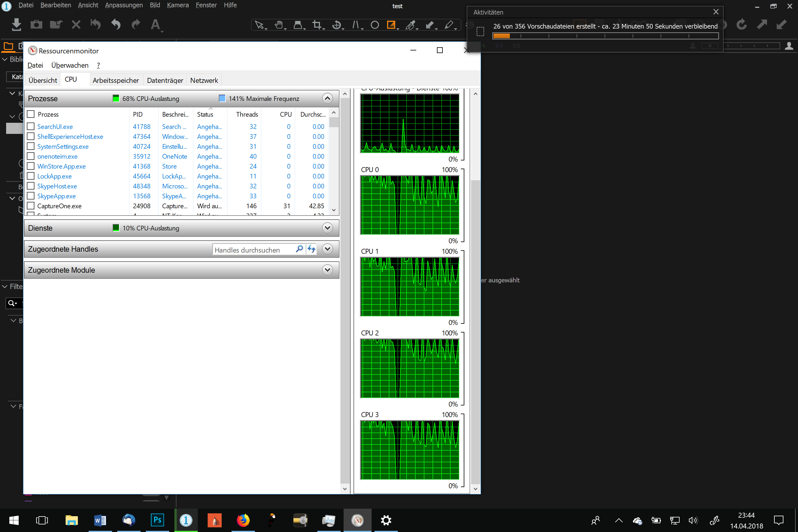Screen dimensions: 798x532
Task: Click the Import images download icon
Action: (16, 25)
